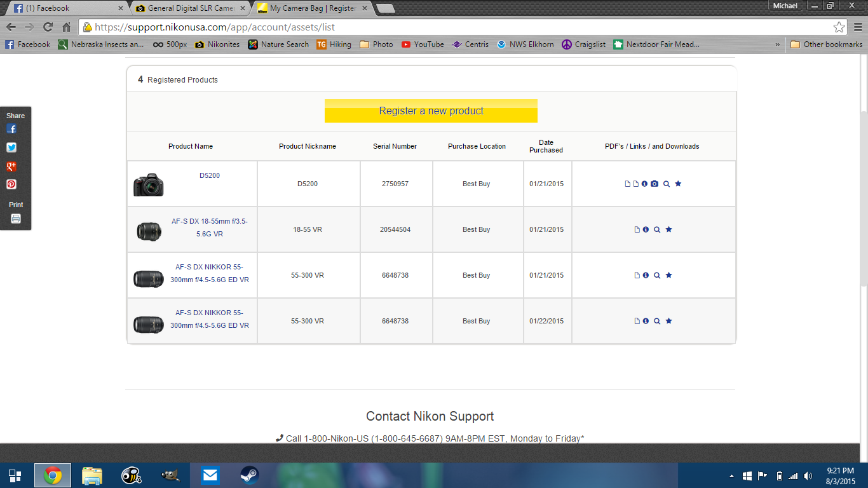Share the page on Google Plus
Viewport: 868px width, 488px height.
click(11, 166)
